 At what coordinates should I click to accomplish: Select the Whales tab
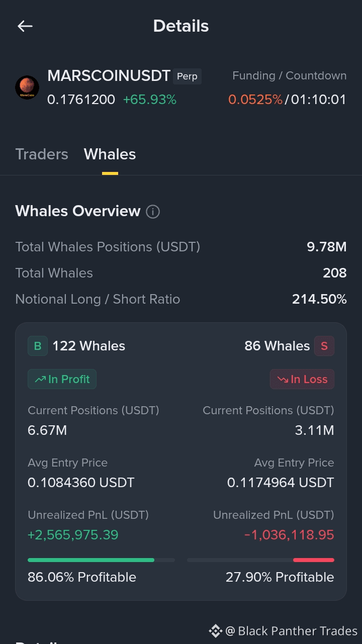pos(110,154)
